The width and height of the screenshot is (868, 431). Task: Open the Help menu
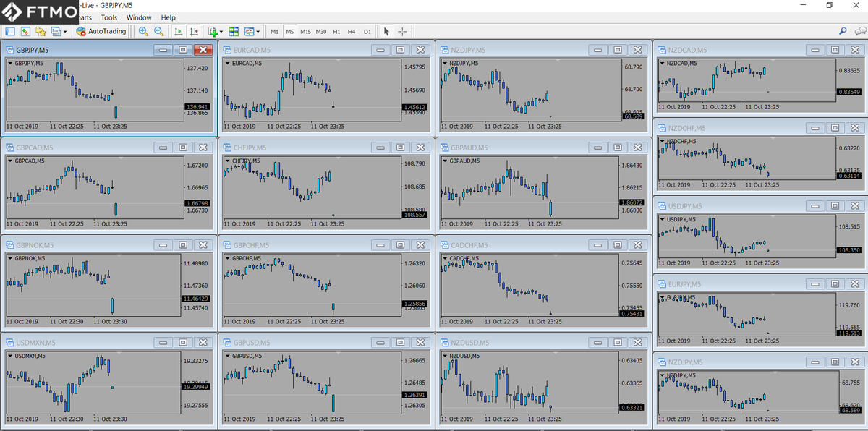(168, 17)
